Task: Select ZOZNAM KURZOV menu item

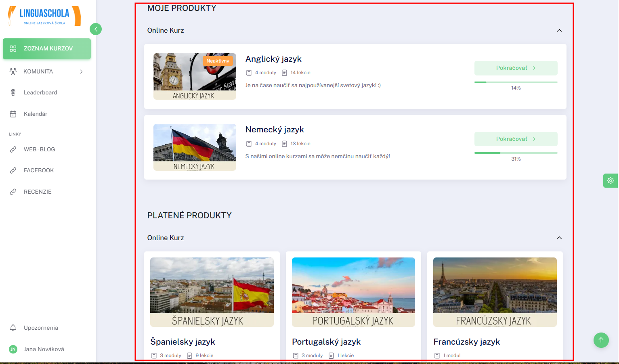Action: [47, 49]
